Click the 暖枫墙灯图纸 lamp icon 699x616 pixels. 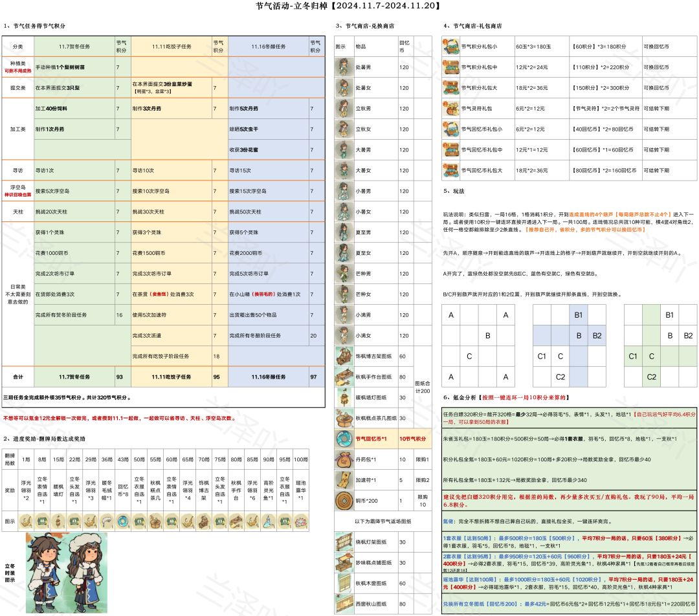344,397
